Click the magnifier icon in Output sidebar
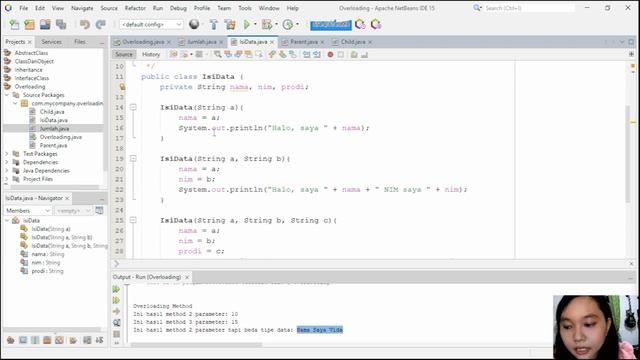This screenshot has height=360, width=640. [x=116, y=323]
